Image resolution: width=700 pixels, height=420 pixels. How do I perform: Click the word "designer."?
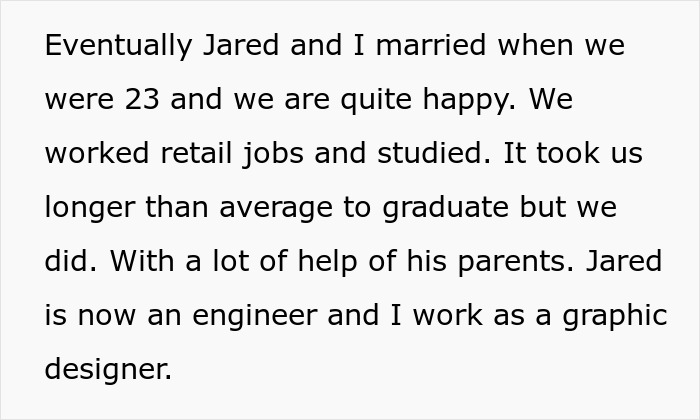coord(108,370)
